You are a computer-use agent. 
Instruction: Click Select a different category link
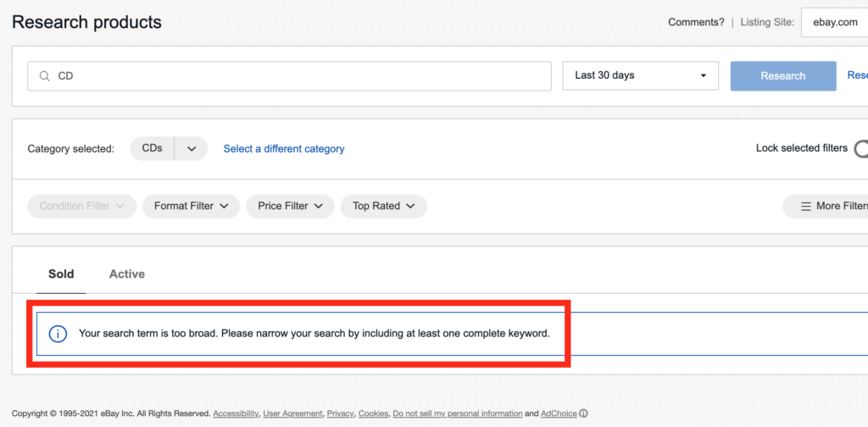click(x=284, y=149)
